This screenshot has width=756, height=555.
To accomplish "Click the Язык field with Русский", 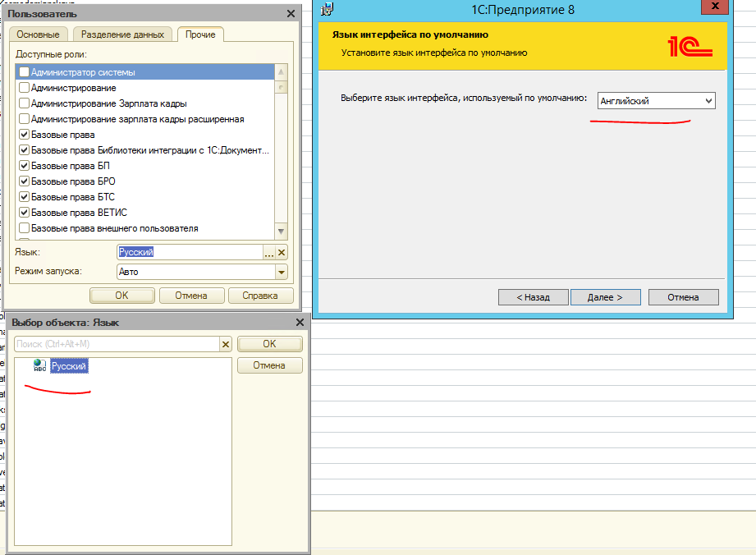I will [x=190, y=252].
